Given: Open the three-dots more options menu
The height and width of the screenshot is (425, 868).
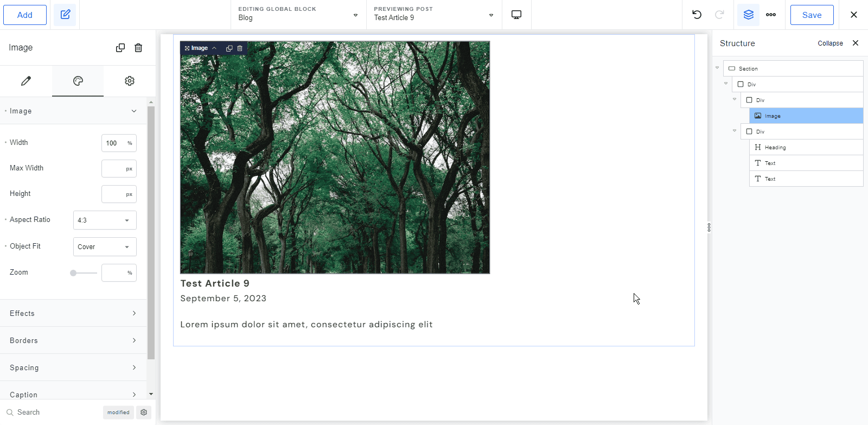Looking at the screenshot, I should point(770,15).
